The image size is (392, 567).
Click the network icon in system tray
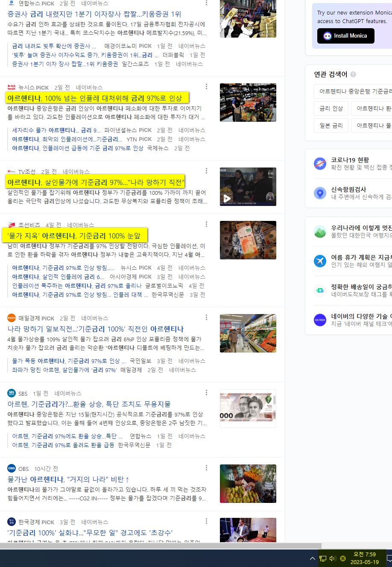[323, 558]
